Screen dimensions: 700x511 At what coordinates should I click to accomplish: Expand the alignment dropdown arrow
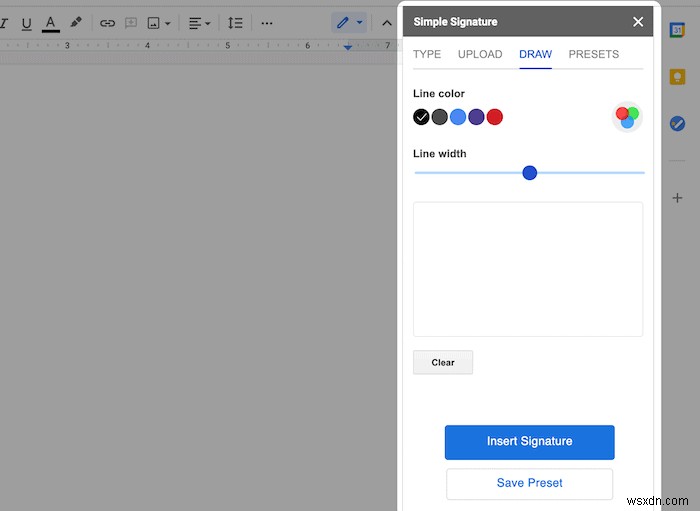coord(208,23)
